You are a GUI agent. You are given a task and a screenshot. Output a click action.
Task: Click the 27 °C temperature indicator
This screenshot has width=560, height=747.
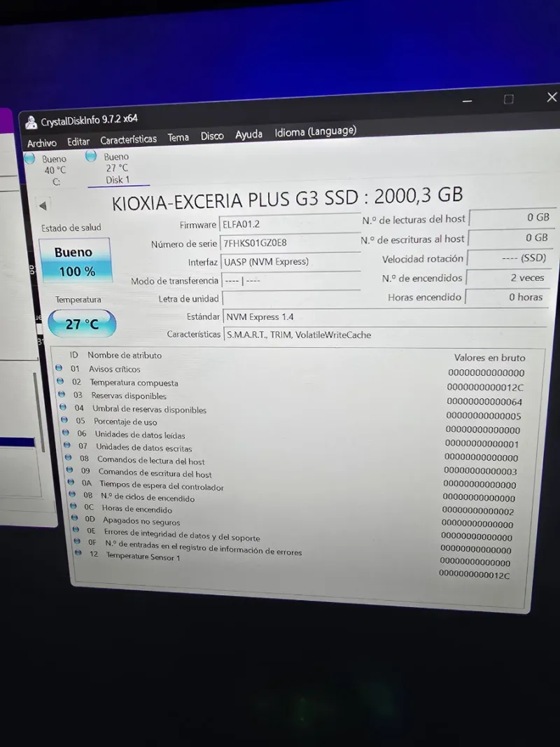[x=82, y=324]
